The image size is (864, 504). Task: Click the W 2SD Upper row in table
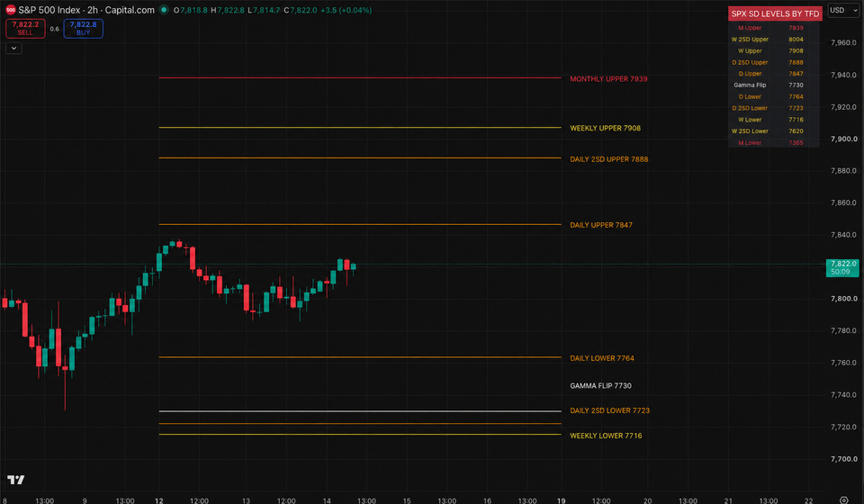[x=774, y=39]
